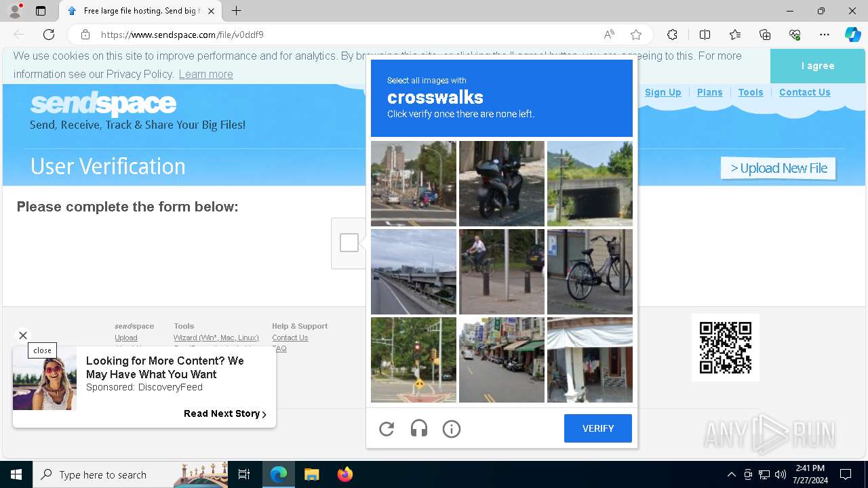Open File Explorer from taskbar
868x488 pixels.
(311, 474)
